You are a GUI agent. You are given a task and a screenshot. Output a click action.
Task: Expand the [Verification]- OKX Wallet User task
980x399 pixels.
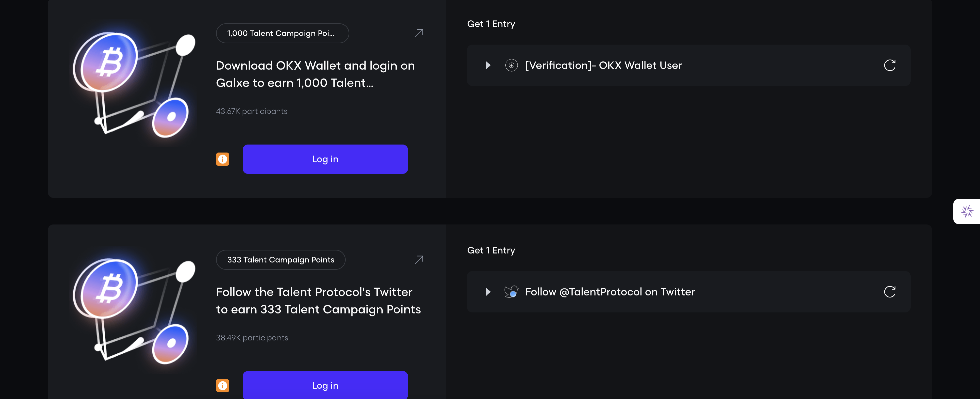coord(488,65)
